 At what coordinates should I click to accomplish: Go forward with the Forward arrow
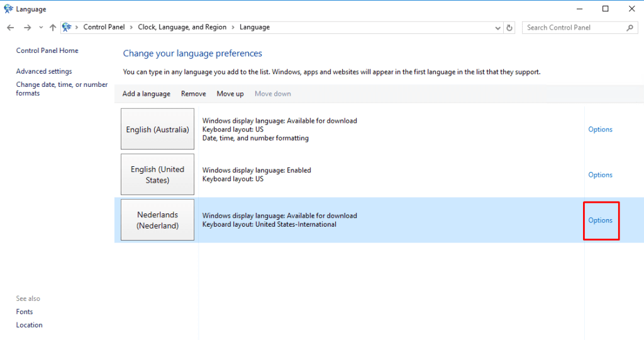point(27,28)
